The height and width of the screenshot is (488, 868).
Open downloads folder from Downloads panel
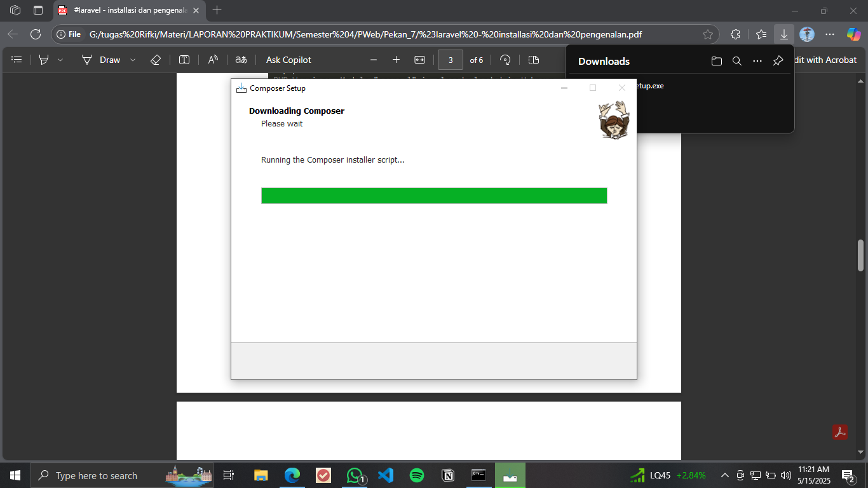[x=717, y=61]
